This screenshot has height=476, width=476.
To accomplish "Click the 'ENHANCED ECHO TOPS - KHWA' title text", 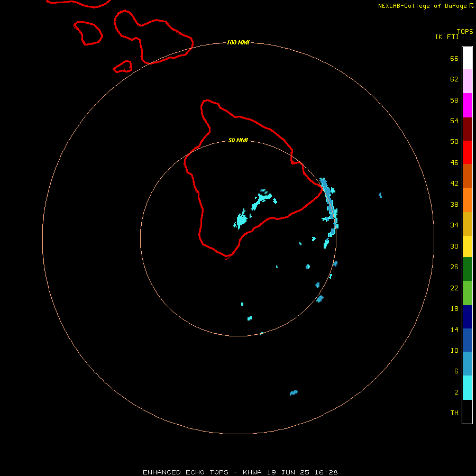I will point(204,472).
